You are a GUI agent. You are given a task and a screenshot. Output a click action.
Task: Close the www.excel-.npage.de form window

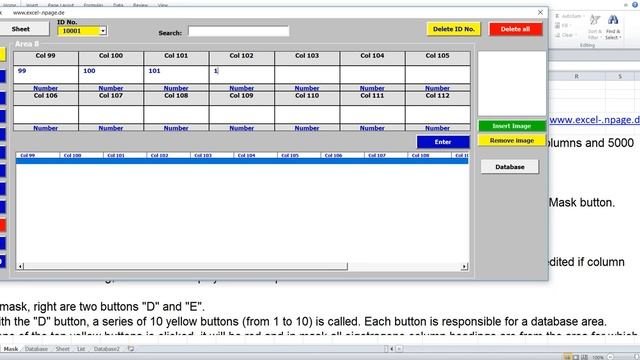(540, 12)
